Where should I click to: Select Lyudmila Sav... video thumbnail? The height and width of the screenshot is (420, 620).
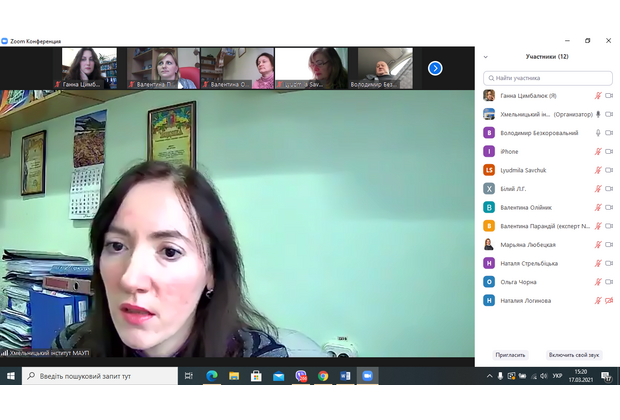pos(311,68)
